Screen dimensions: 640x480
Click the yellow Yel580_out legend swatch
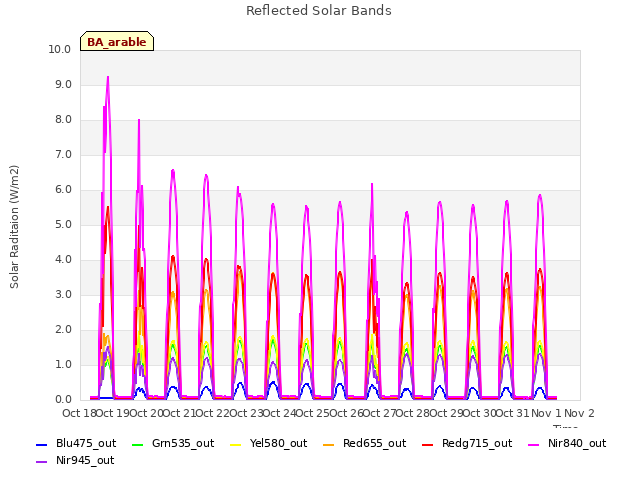(236, 444)
